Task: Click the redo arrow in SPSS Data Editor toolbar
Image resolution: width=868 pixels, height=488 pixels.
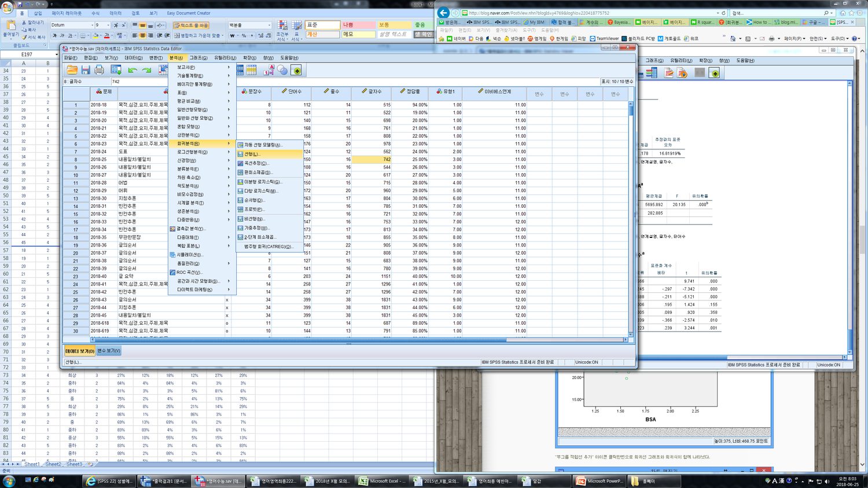Action: coord(146,70)
